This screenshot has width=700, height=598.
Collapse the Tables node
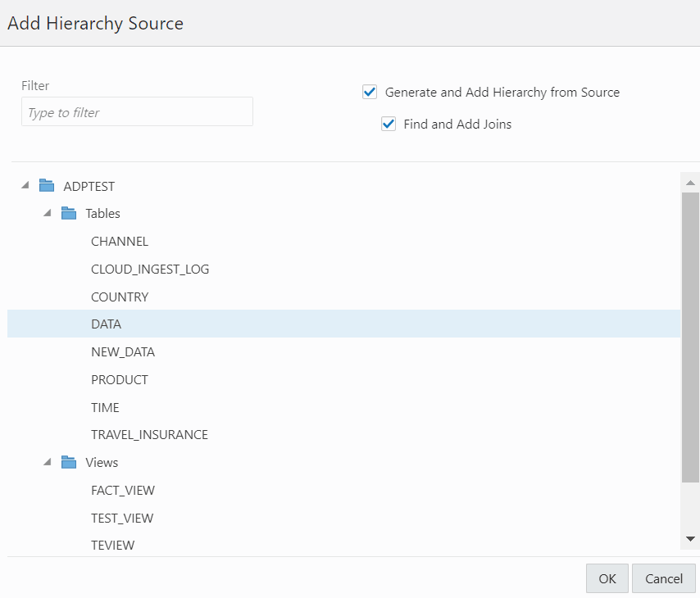coord(46,213)
